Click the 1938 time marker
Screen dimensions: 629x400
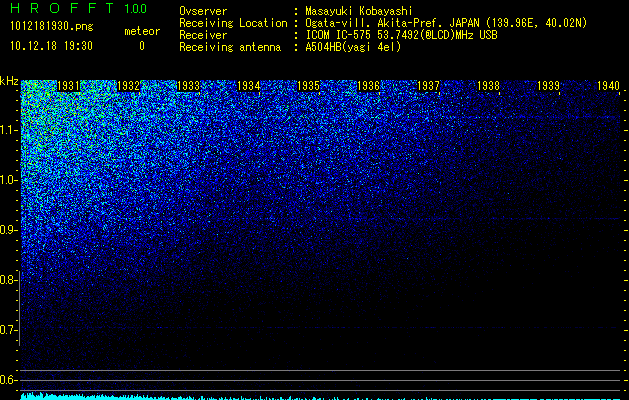point(489,86)
